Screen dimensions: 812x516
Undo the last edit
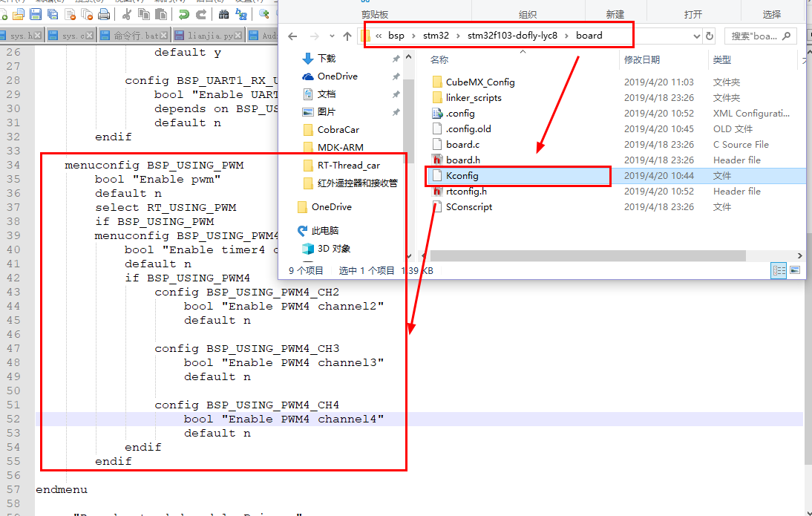[x=183, y=13]
